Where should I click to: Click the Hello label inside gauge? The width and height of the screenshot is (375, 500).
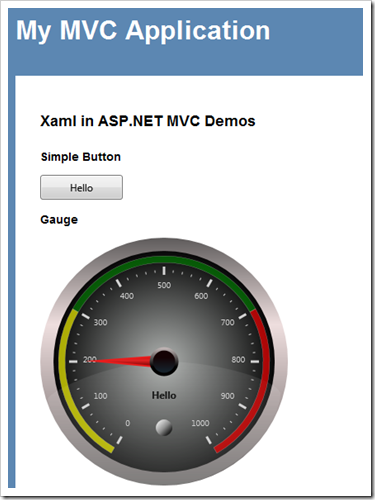click(164, 395)
